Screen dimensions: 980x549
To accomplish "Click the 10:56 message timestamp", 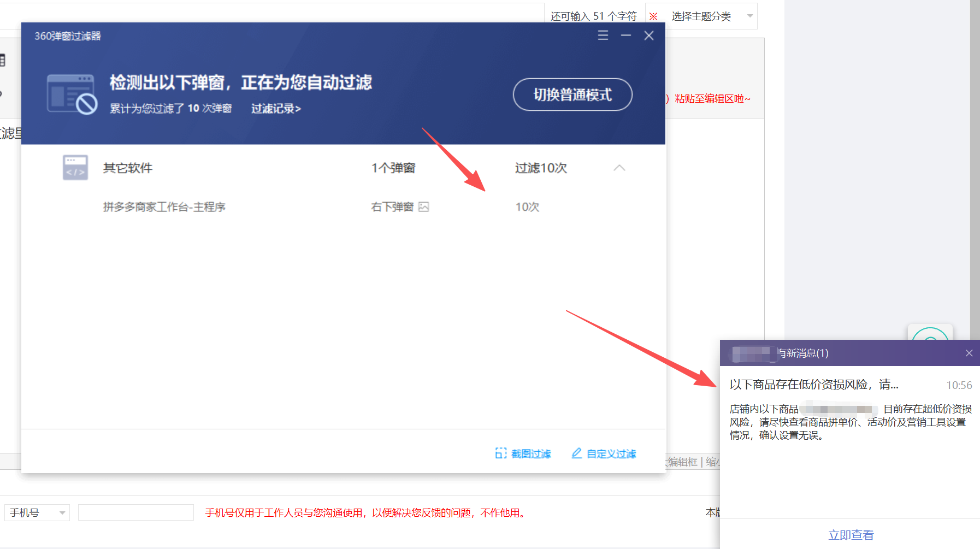I will (x=959, y=385).
